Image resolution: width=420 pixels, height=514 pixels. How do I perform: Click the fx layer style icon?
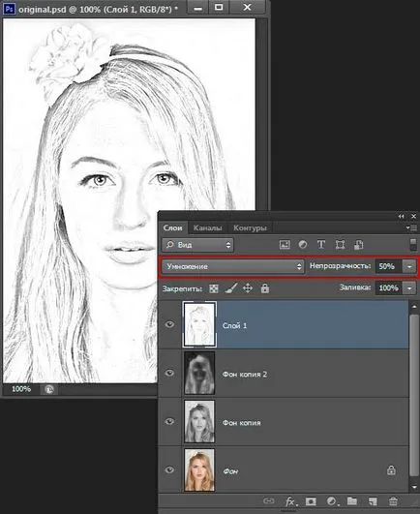tap(290, 501)
